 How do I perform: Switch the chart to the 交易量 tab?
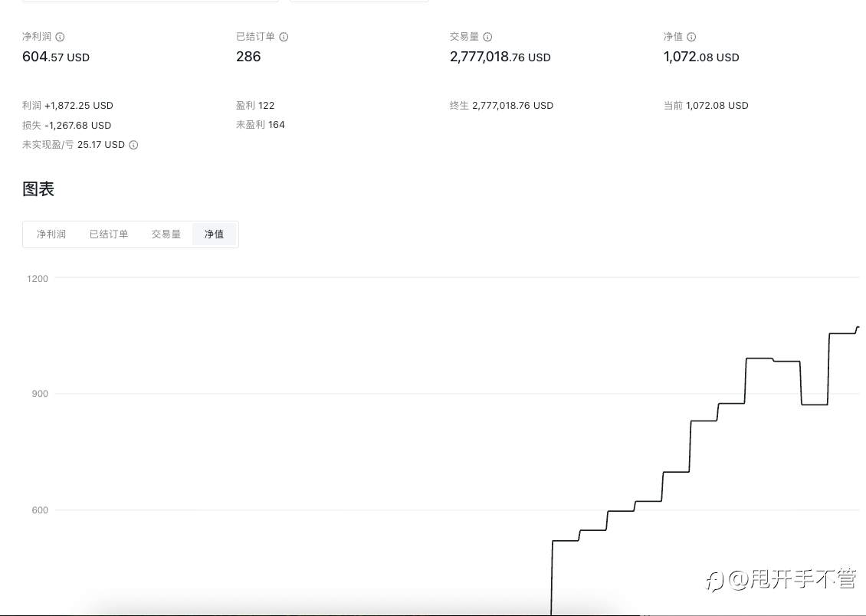[166, 234]
